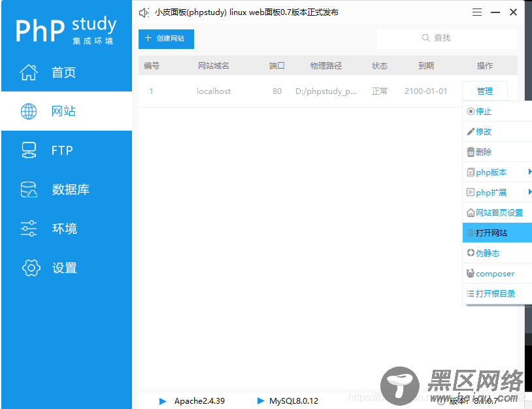Click the Apache play indicator icon

(163, 401)
